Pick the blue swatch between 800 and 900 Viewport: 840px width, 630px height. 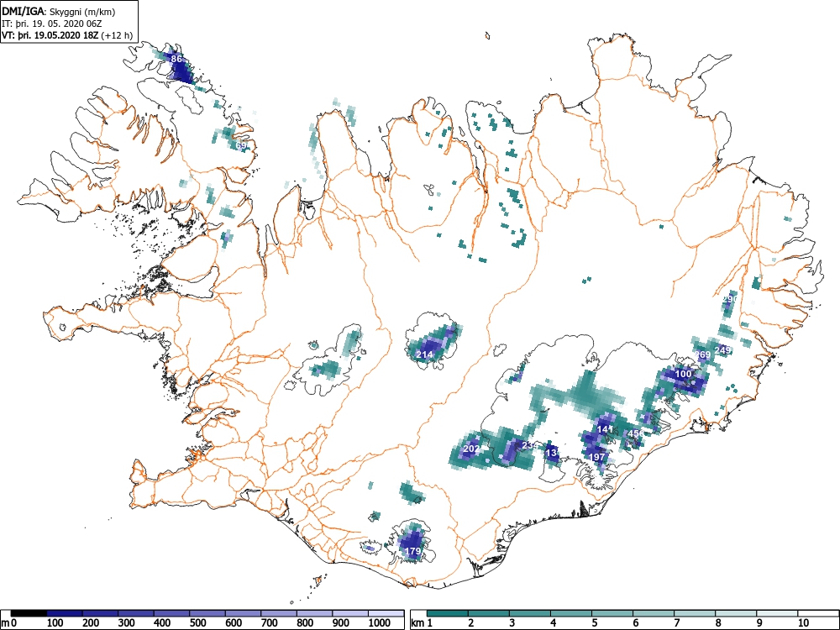click(314, 613)
